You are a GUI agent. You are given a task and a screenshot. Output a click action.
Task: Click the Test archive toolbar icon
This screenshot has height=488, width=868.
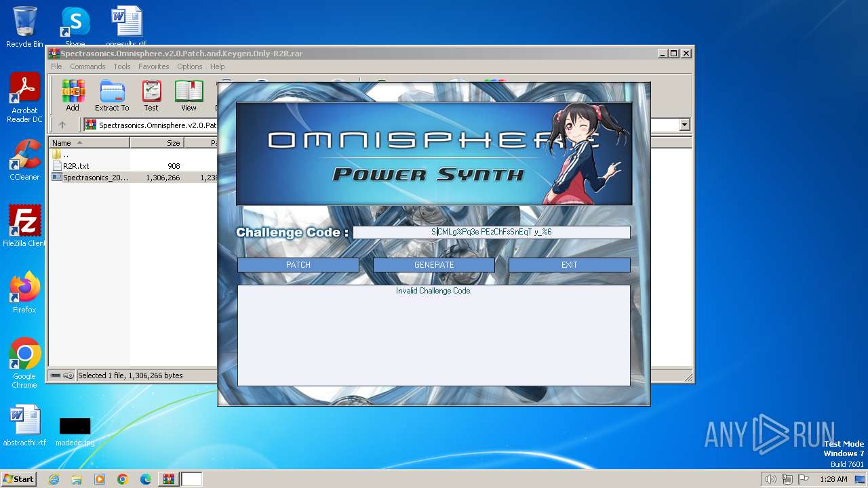coord(151,96)
